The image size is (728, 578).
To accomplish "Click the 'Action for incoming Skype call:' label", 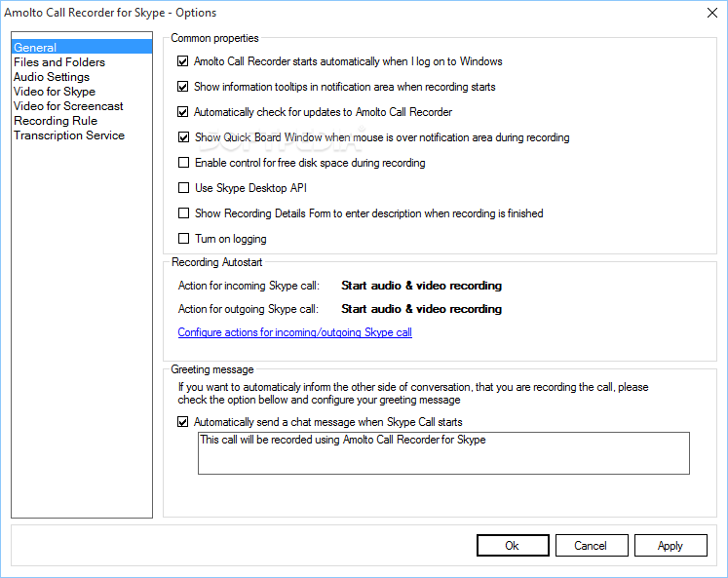I will [249, 286].
